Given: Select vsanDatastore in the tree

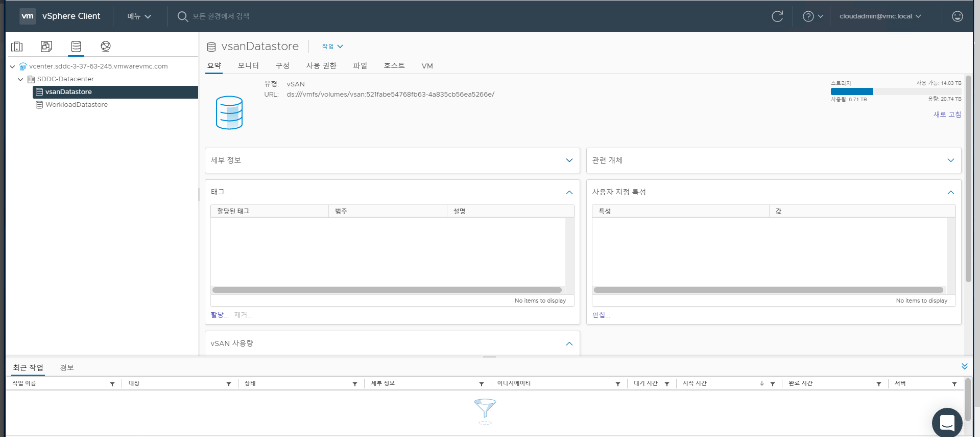Looking at the screenshot, I should 68,92.
